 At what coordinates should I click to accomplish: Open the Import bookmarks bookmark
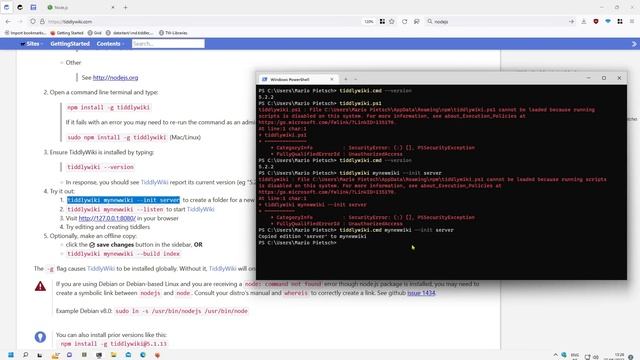tap(25, 33)
